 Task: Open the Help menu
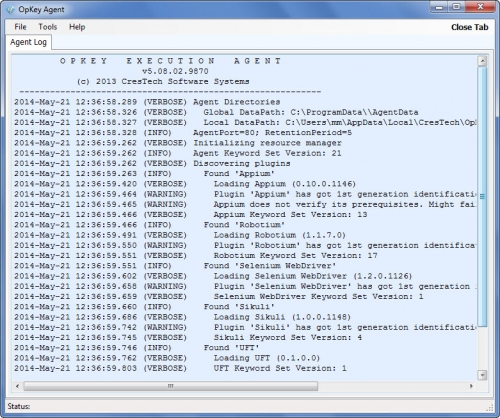pos(77,27)
